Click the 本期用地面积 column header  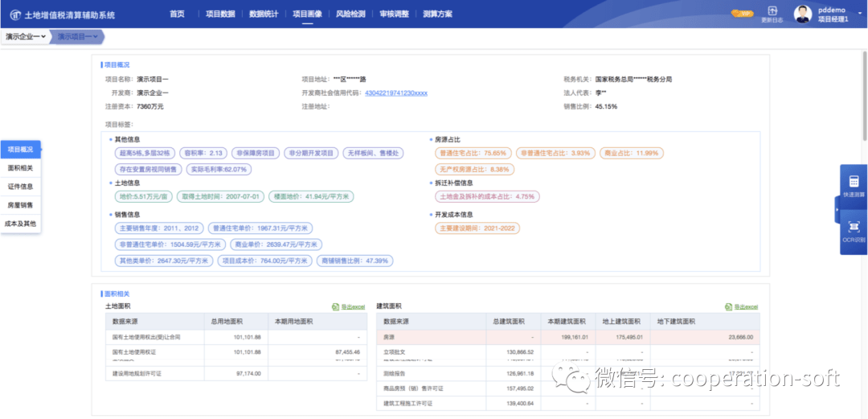tap(293, 322)
